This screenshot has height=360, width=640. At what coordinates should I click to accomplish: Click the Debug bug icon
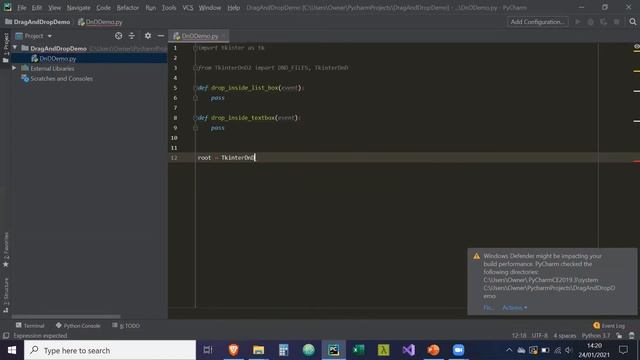coord(591,22)
